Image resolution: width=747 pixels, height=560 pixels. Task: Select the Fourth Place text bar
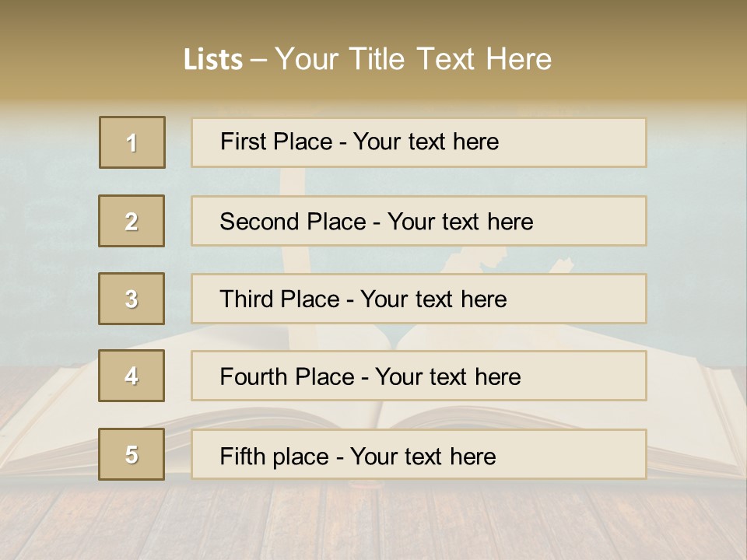419,376
